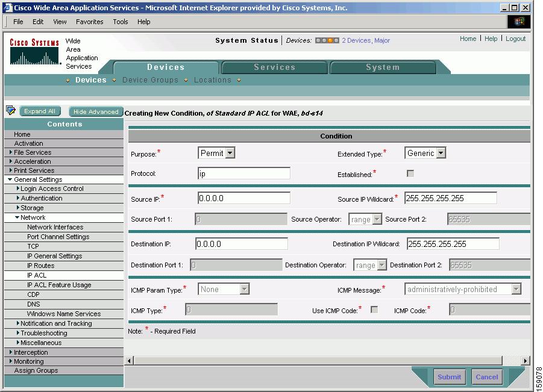Open Network Interfaces in Contents
The image size is (543, 392).
55,227
